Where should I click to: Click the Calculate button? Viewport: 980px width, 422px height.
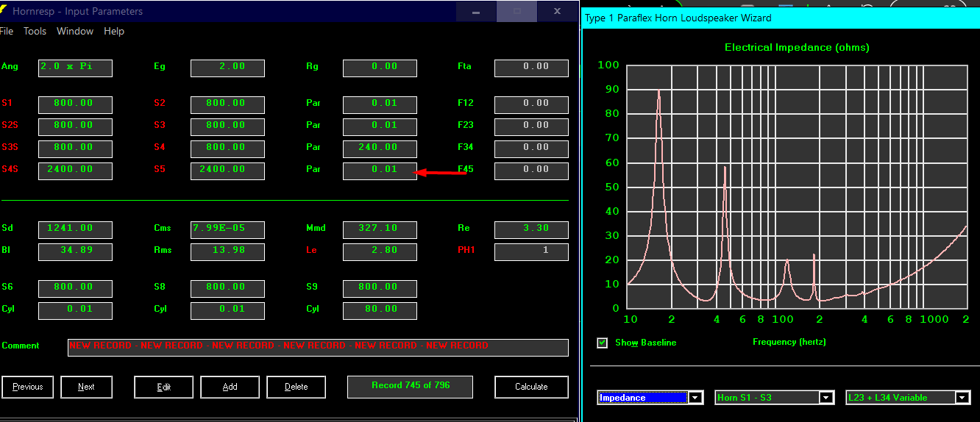pyautogui.click(x=531, y=387)
